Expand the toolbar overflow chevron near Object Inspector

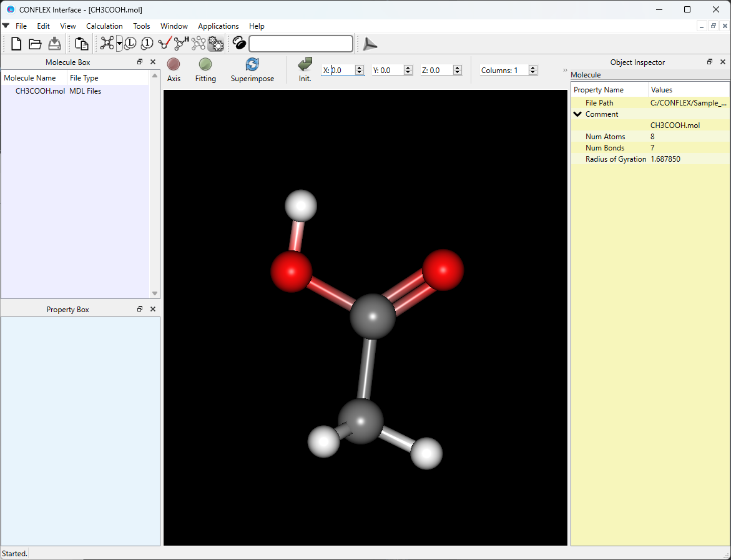[564, 70]
